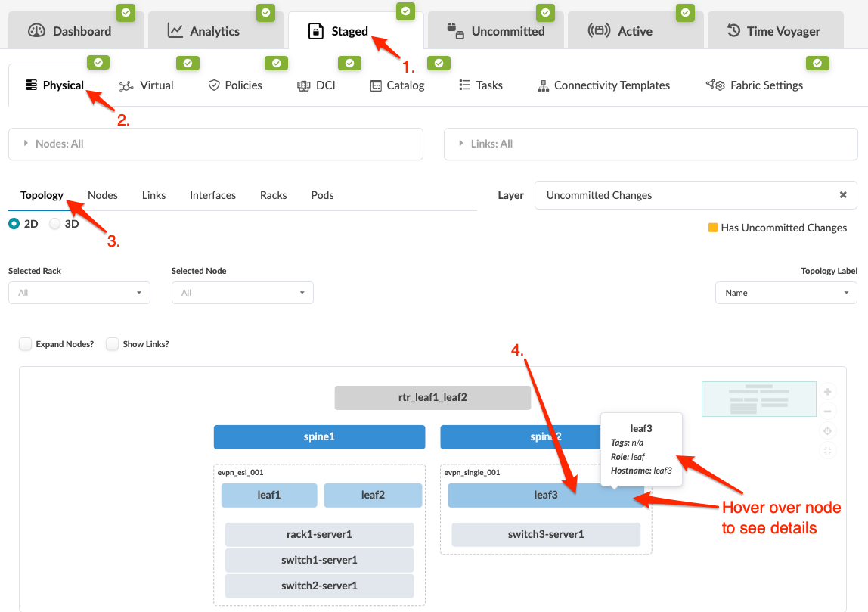Screen dimensions: 868x612
Task: Click the Policies shield icon
Action: 214,85
